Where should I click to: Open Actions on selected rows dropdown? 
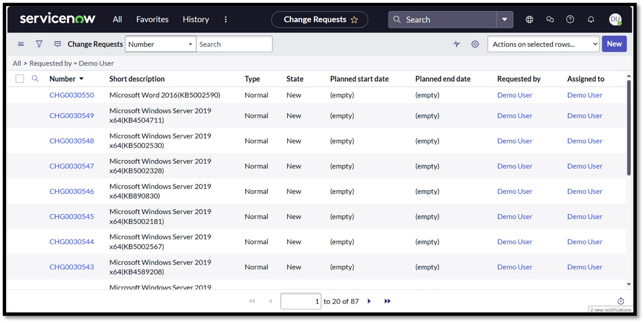click(543, 44)
